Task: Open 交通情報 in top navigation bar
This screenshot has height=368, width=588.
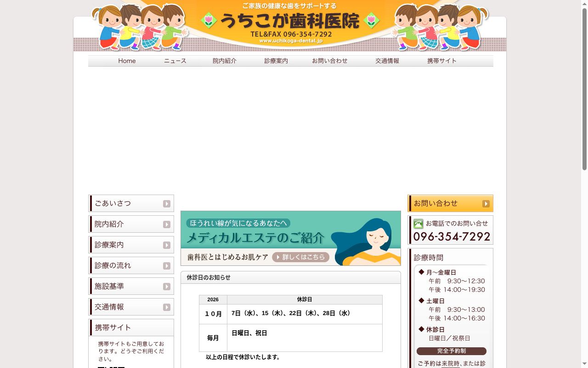Action: click(387, 61)
